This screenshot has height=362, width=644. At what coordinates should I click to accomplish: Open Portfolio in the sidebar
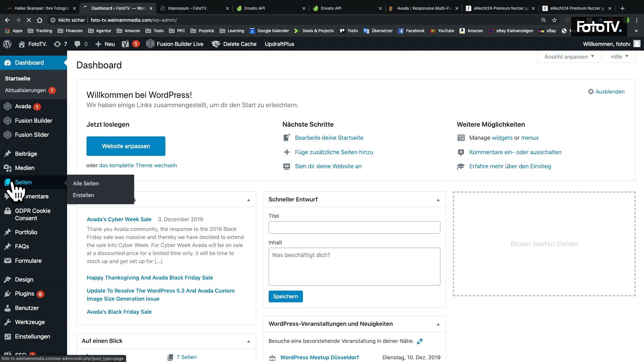[x=26, y=232]
